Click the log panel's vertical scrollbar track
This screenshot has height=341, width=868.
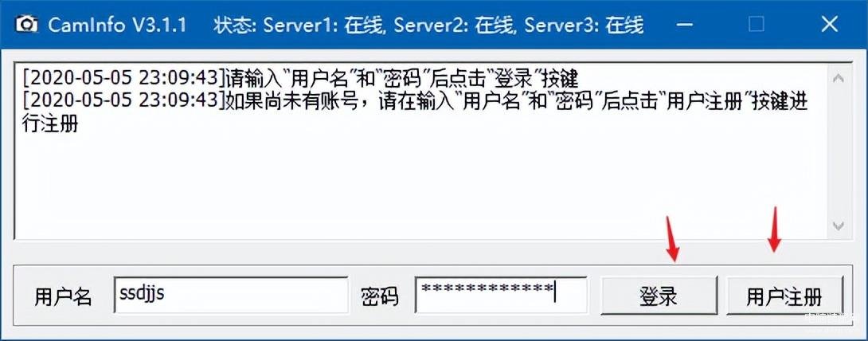coord(838,152)
